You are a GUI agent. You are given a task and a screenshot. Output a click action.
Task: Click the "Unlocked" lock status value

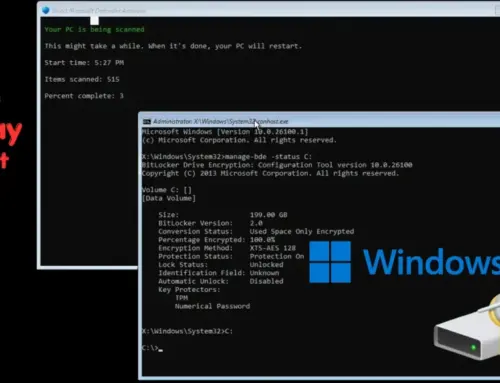[266, 265]
